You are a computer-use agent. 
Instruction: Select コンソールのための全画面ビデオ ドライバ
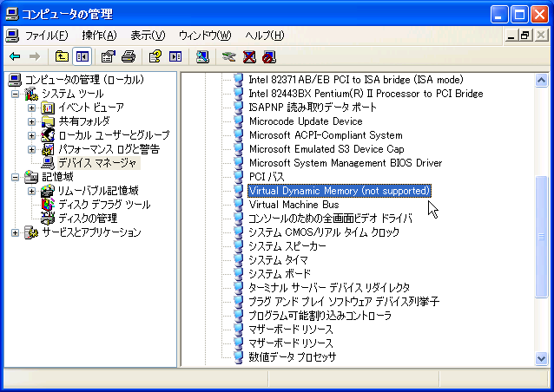[x=330, y=219]
